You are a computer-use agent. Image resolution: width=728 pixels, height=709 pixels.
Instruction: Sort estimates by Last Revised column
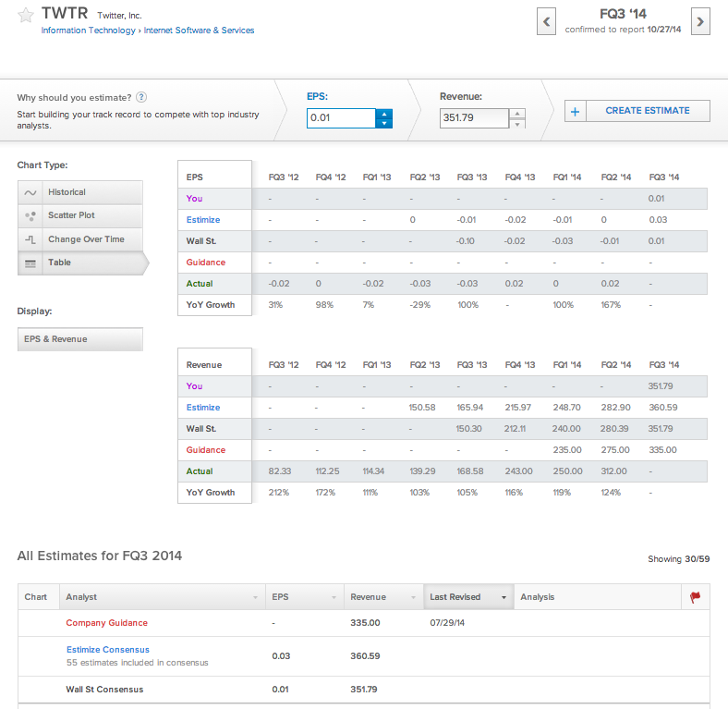point(468,597)
